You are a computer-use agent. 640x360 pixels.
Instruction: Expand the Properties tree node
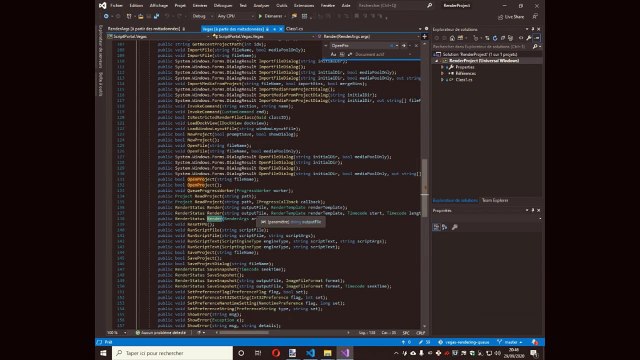(442, 67)
